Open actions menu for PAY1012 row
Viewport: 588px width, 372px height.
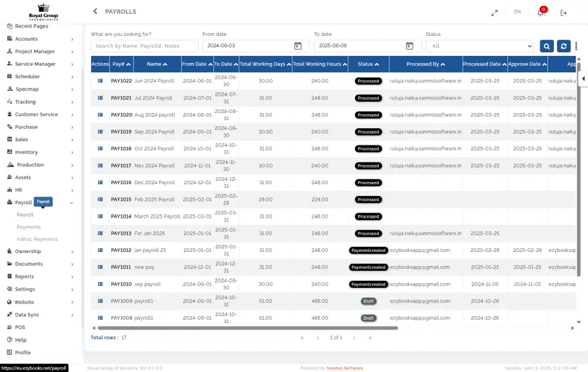pos(100,250)
